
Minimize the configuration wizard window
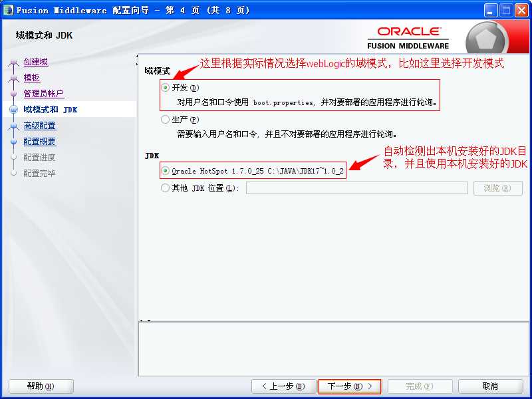tap(491, 11)
